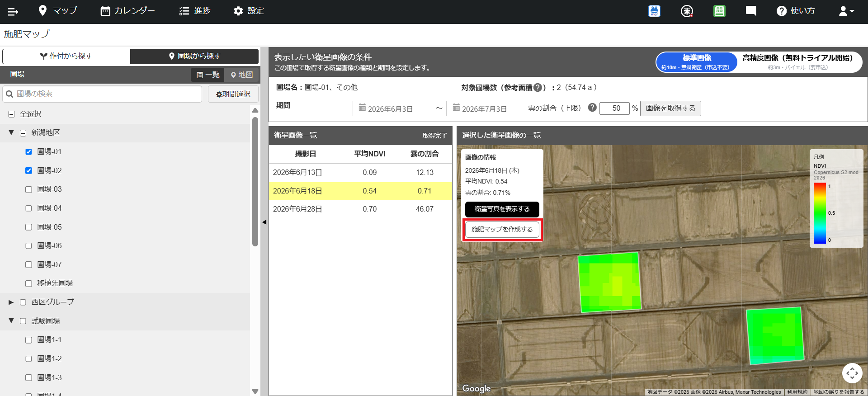The height and width of the screenshot is (396, 868).
Task: Open 利用規約 link on map
Action: click(797, 392)
